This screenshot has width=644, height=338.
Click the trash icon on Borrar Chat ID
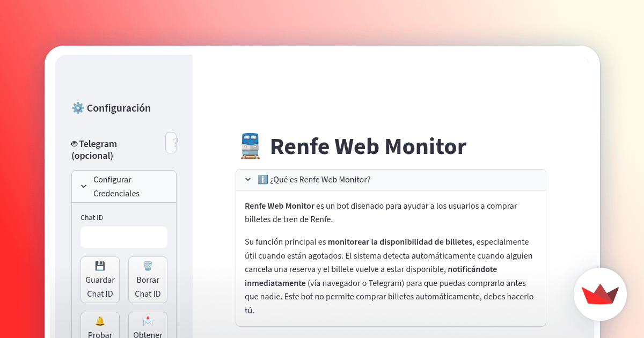(x=148, y=265)
